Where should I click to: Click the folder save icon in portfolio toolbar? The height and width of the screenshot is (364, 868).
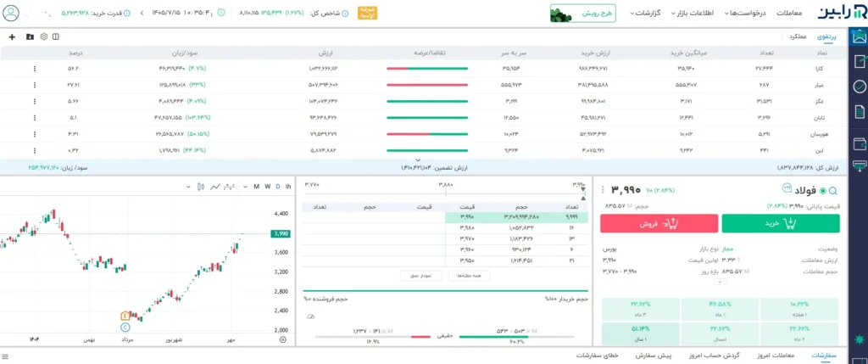[30, 37]
